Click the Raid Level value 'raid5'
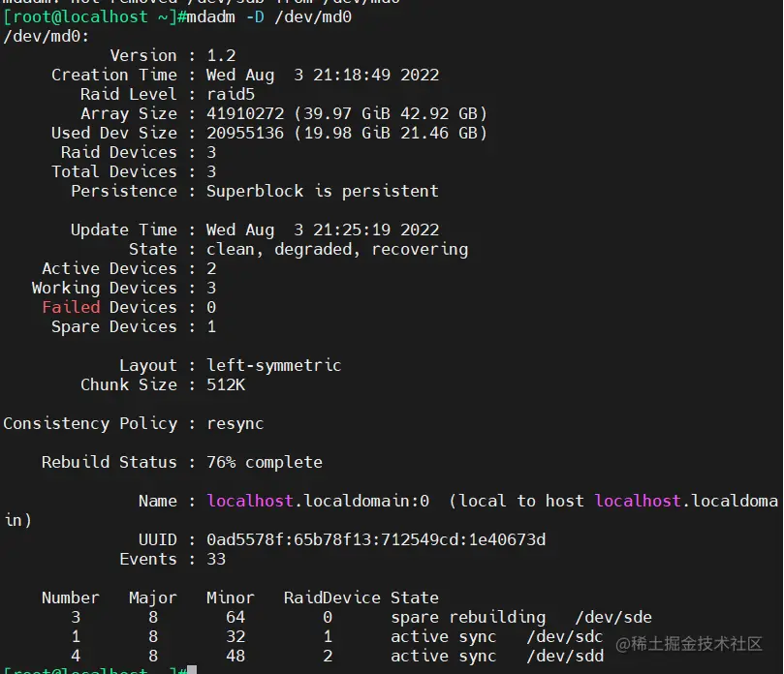Image resolution: width=784 pixels, height=674 pixels. click(231, 95)
